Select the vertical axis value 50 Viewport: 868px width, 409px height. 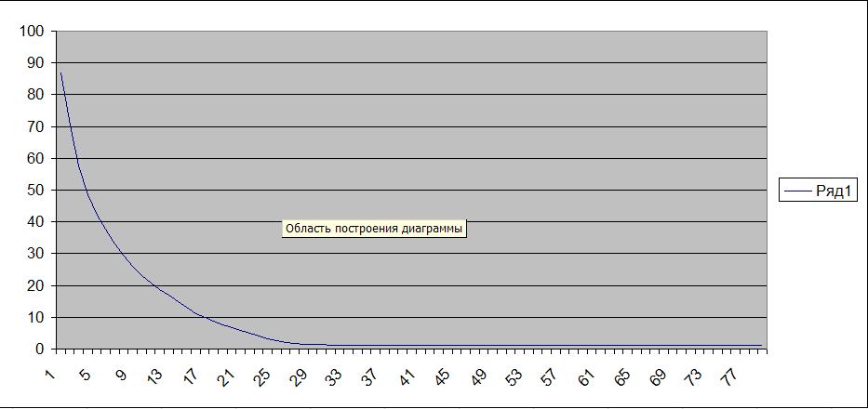[35, 190]
